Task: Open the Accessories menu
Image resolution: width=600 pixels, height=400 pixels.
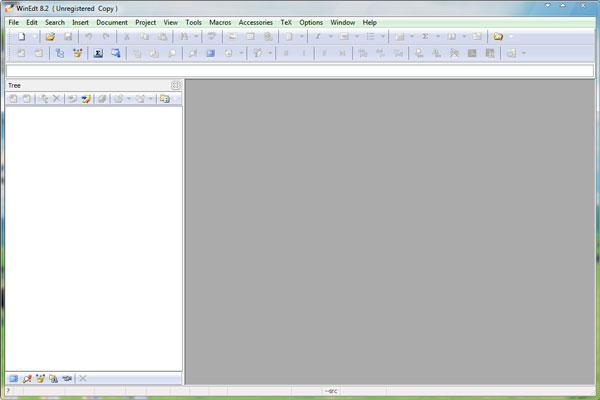Action: 255,22
